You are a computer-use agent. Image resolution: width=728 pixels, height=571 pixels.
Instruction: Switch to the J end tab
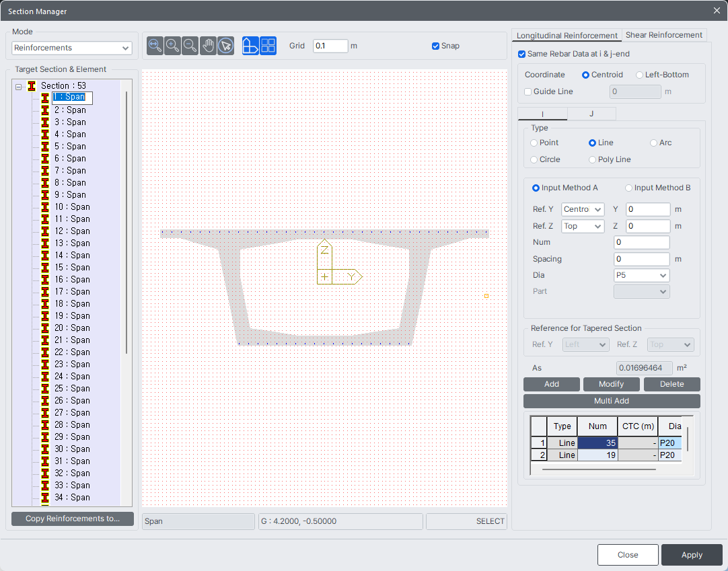click(x=591, y=114)
